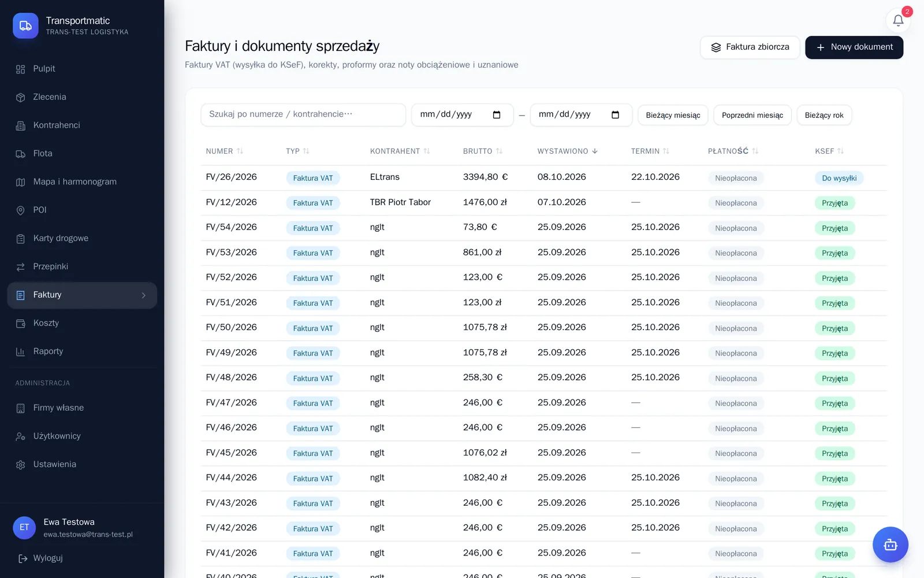Sort table by NUMER column
This screenshot has width=924, height=578.
[224, 151]
